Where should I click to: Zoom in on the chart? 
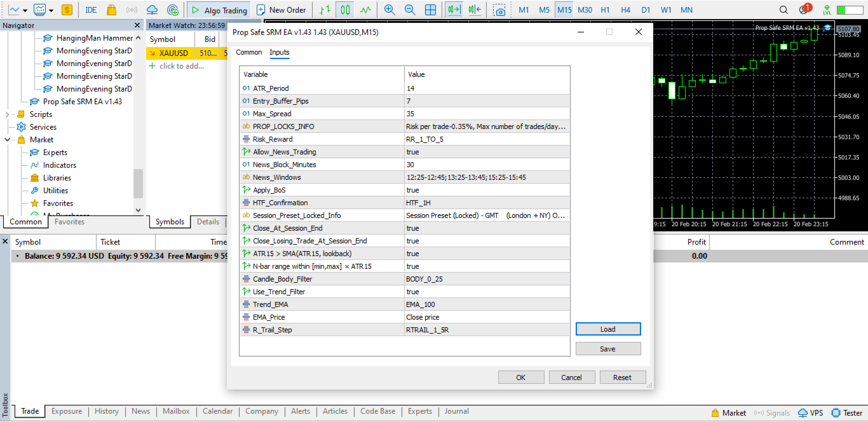tap(390, 10)
